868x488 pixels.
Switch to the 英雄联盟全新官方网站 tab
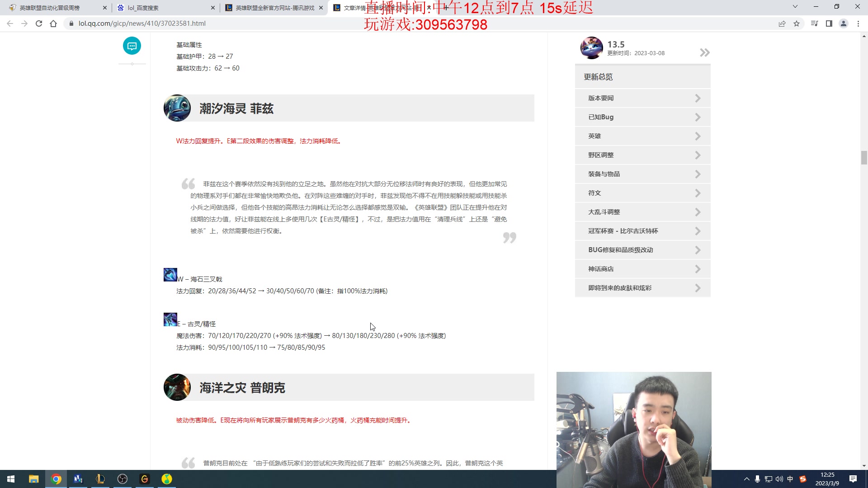click(271, 8)
